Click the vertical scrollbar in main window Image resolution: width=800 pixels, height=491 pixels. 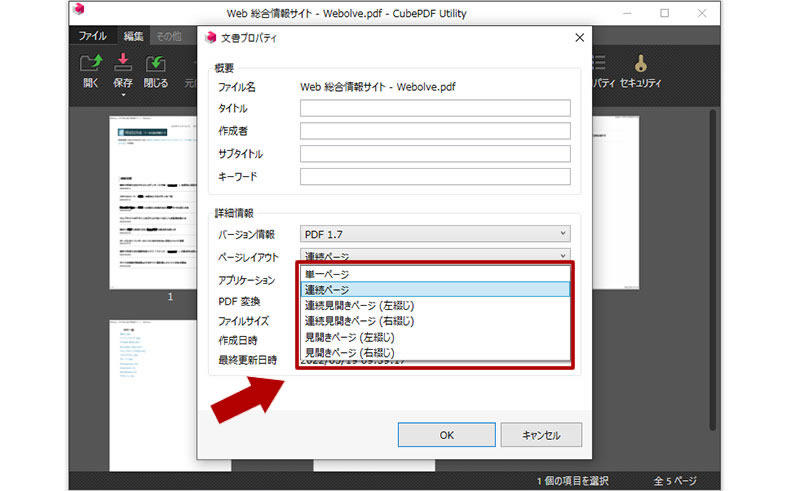pyautogui.click(x=713, y=271)
